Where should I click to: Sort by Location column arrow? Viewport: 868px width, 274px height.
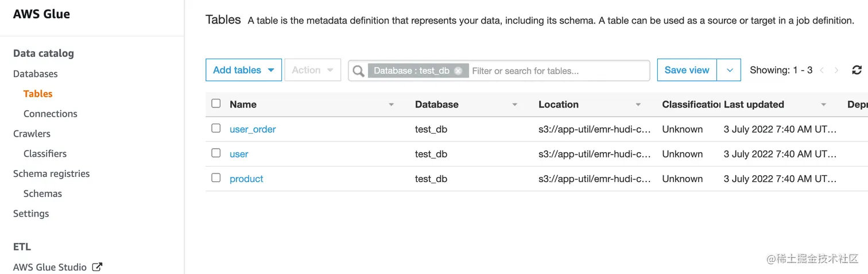638,105
